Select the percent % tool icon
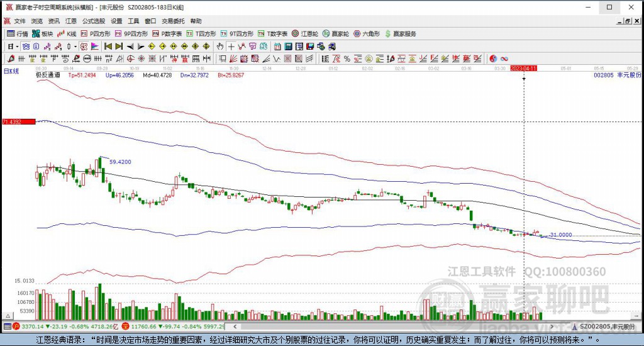Screen dimensions: 644x346 tap(347, 59)
